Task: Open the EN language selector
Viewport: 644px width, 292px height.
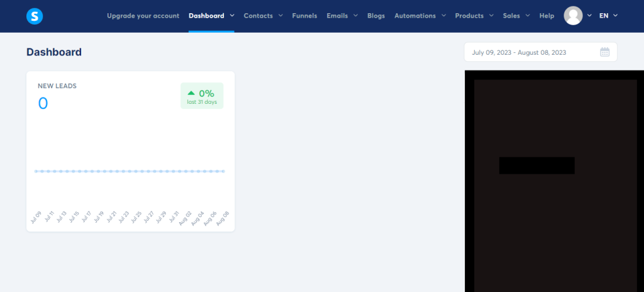Action: point(604,16)
